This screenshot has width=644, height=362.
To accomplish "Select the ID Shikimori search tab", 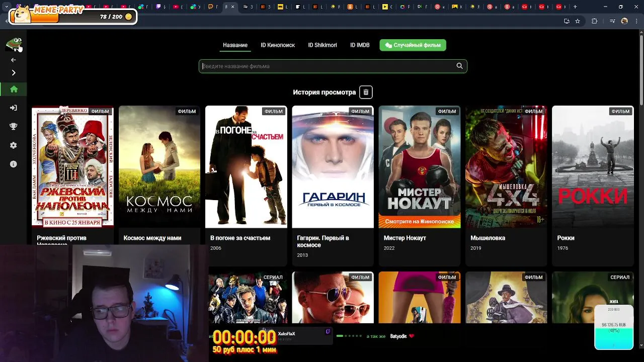I will tap(323, 45).
